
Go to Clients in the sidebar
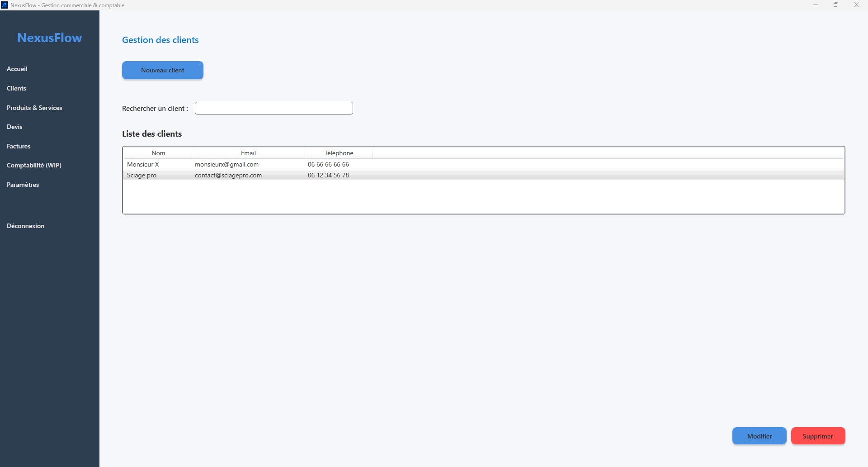[x=16, y=88]
